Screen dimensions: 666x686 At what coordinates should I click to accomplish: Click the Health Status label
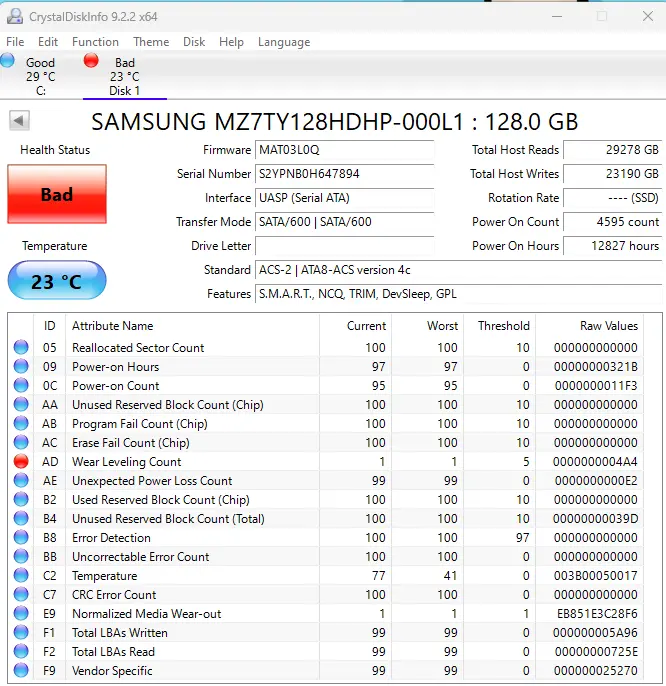pos(55,150)
